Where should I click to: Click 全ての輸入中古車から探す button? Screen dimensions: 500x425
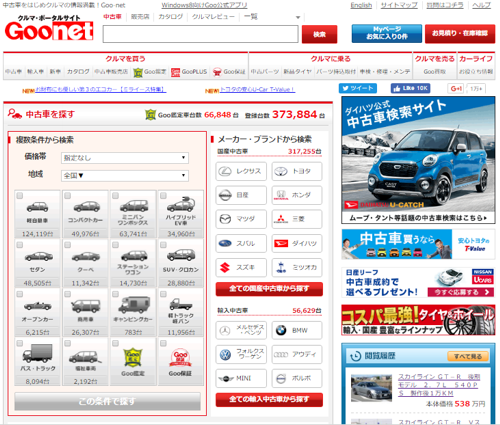[269, 400]
